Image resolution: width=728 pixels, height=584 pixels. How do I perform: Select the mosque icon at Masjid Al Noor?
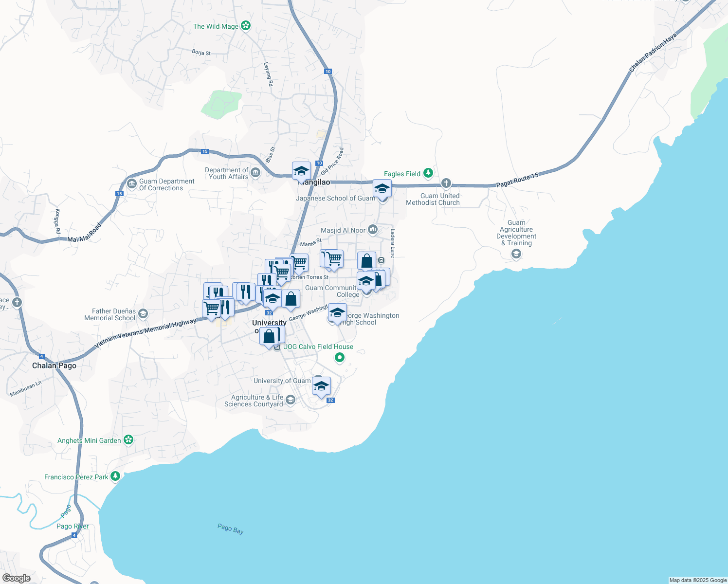click(372, 229)
